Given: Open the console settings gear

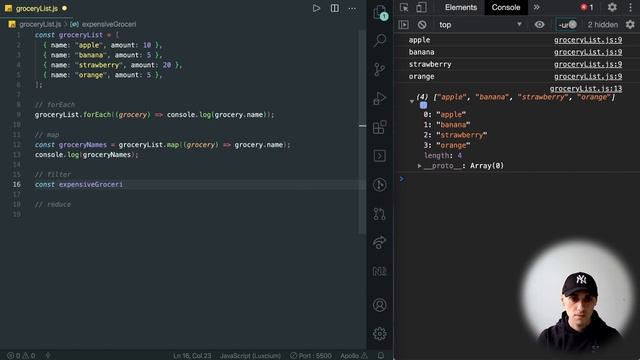Looking at the screenshot, I should (x=630, y=25).
